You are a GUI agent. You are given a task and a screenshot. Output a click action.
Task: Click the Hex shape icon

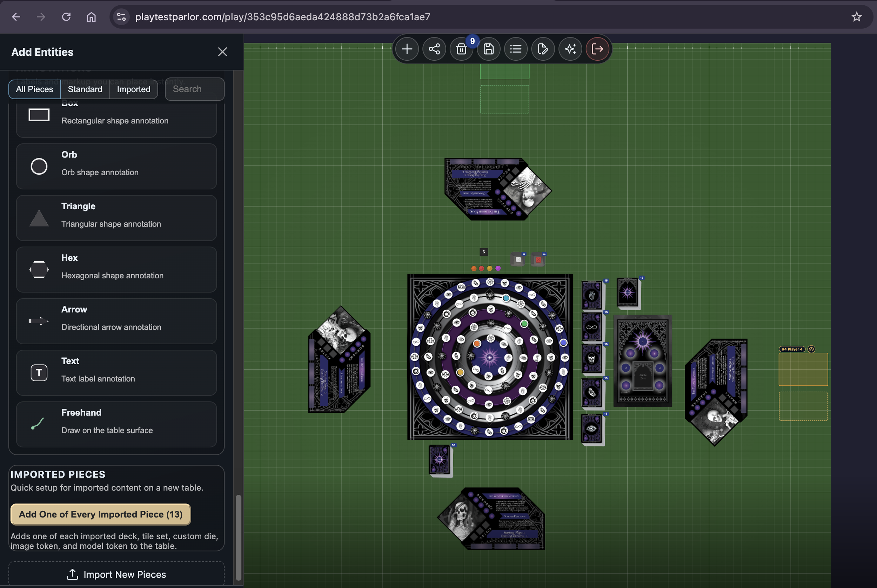point(39,270)
